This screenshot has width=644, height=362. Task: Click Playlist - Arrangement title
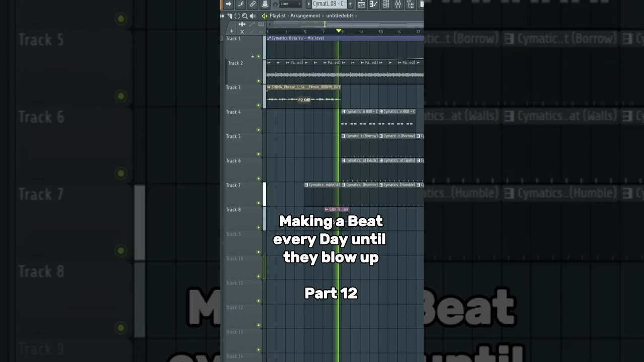[x=295, y=16]
